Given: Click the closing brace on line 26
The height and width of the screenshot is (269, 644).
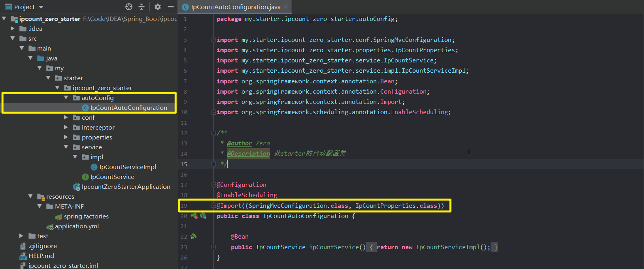Looking at the screenshot, I should (x=219, y=258).
